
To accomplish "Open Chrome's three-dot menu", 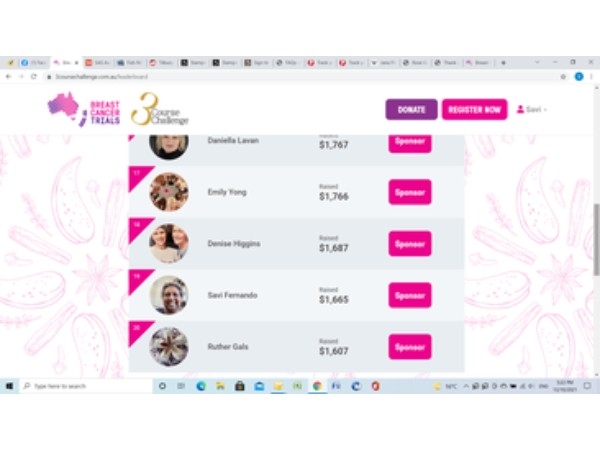I will 592,77.
